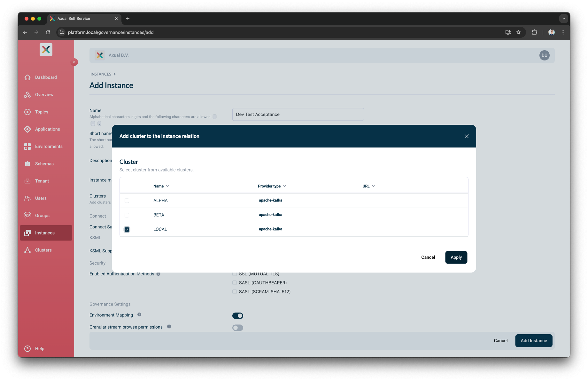Click the Help question mark icon
588x381 pixels.
[x=27, y=349]
